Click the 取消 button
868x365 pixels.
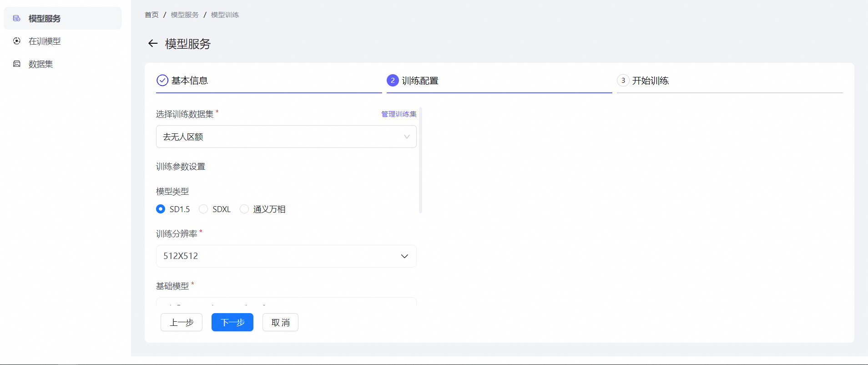click(280, 322)
